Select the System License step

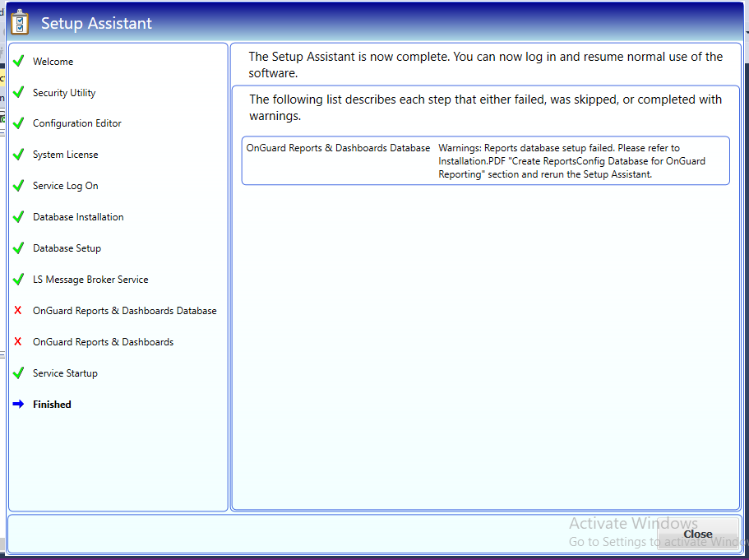[66, 155]
